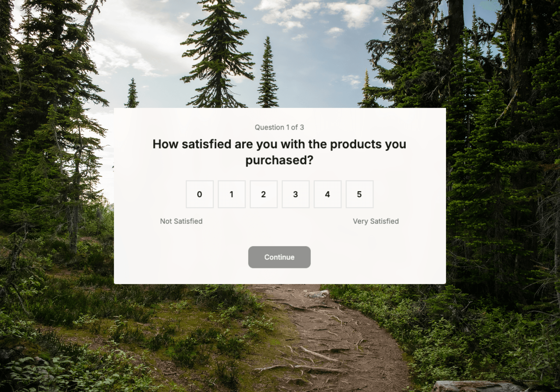Click the word 'purchased?' in heading
This screenshot has height=392, width=560.
279,160
